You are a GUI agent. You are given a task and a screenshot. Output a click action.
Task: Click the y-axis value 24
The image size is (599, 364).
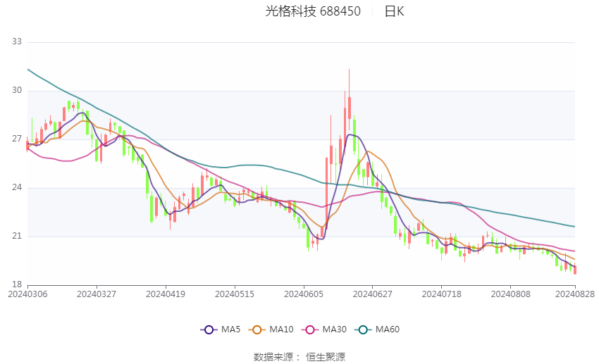click(x=17, y=187)
